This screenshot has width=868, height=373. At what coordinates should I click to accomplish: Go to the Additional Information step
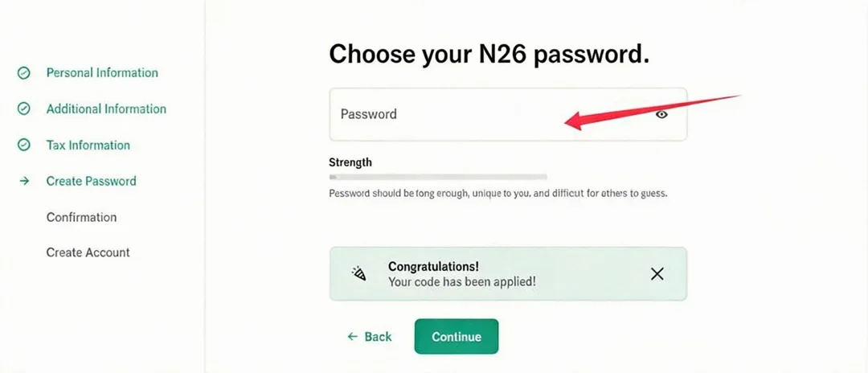pyautogui.click(x=106, y=109)
